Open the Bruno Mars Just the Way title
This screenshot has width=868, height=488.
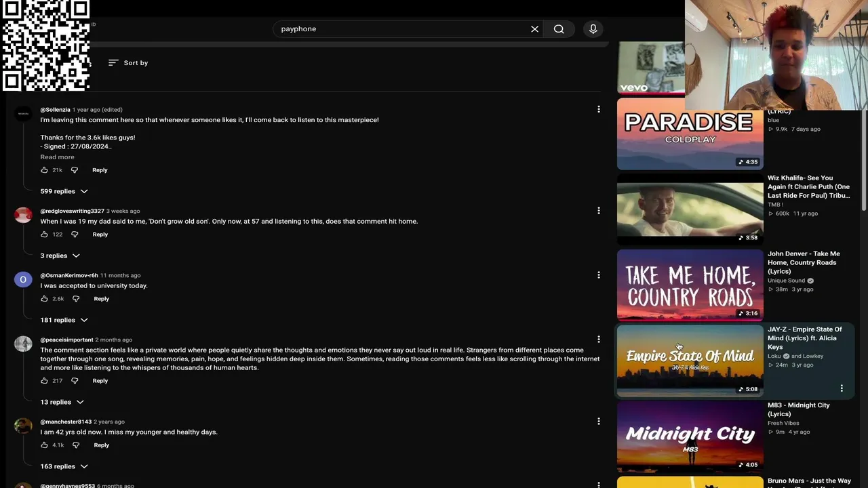809,483
